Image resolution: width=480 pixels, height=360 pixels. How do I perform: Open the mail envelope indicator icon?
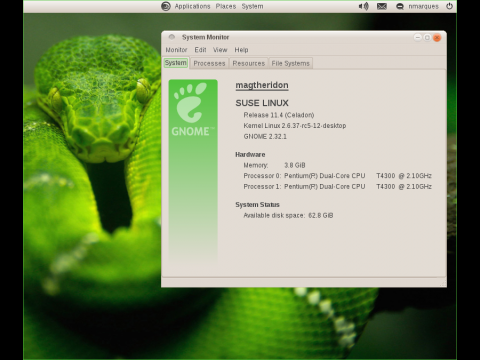click(x=382, y=6)
